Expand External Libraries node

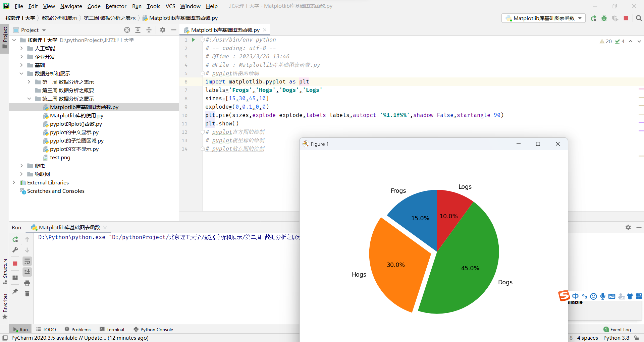pos(14,182)
